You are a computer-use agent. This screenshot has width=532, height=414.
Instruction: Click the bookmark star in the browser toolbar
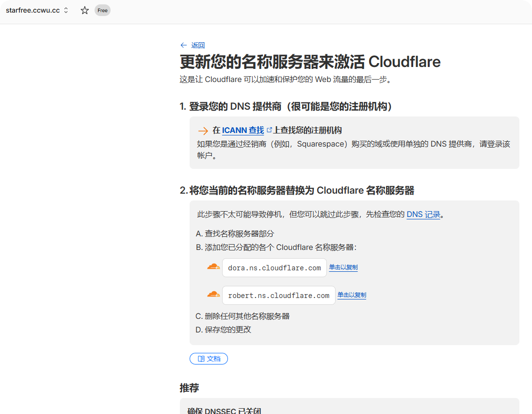pos(84,10)
